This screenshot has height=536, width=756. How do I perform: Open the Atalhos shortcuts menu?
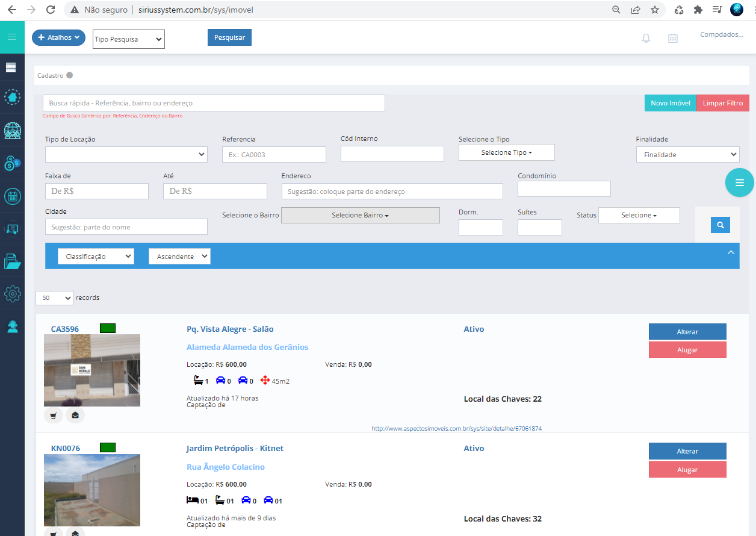pos(58,37)
